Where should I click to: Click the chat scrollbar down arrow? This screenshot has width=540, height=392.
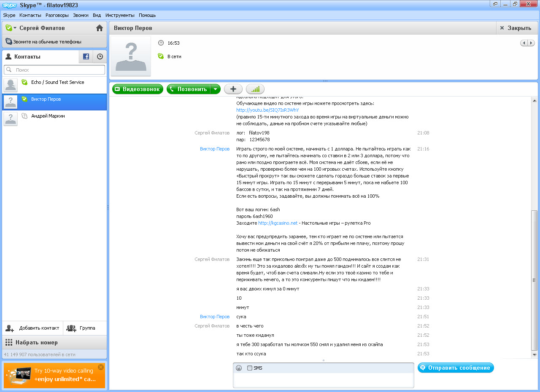point(535,355)
